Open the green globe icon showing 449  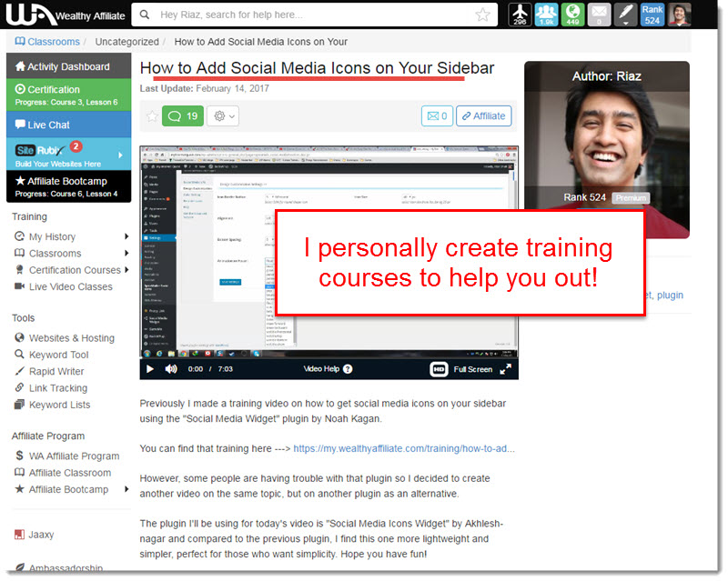(572, 15)
